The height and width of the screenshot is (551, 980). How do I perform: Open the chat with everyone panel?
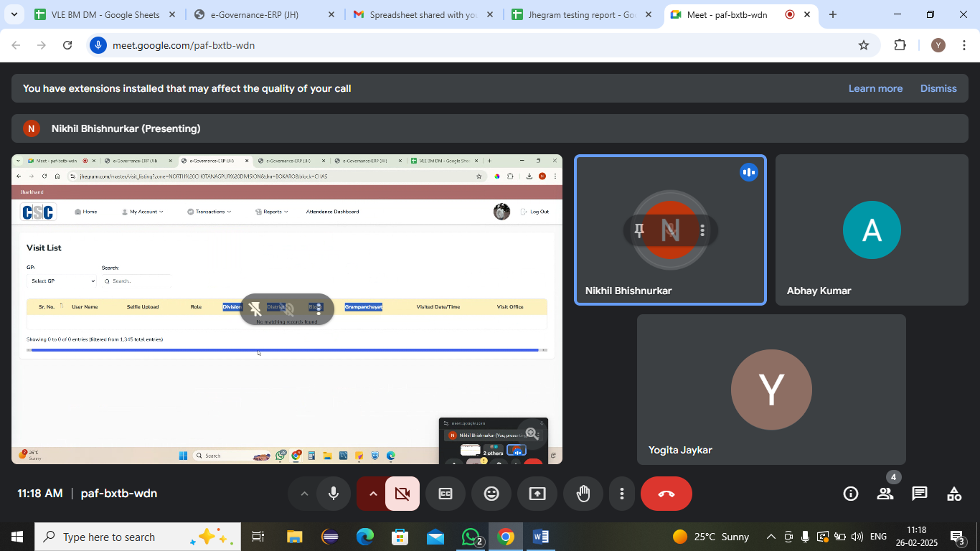(920, 494)
